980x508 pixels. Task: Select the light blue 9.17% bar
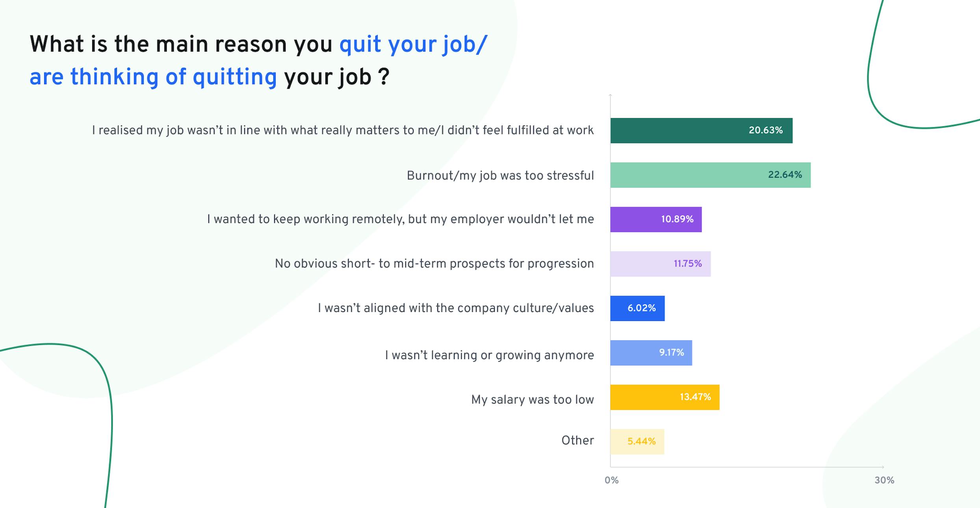651,353
